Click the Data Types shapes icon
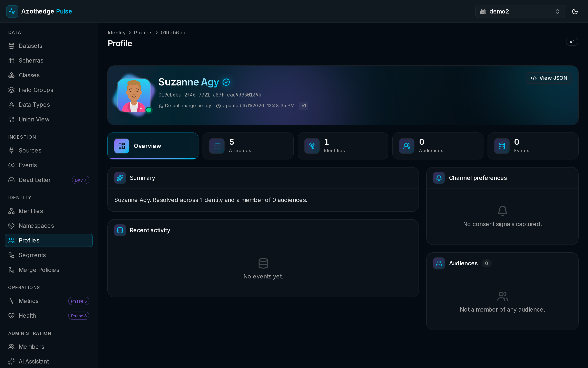Image resolution: width=588 pixels, height=368 pixels. [11, 105]
